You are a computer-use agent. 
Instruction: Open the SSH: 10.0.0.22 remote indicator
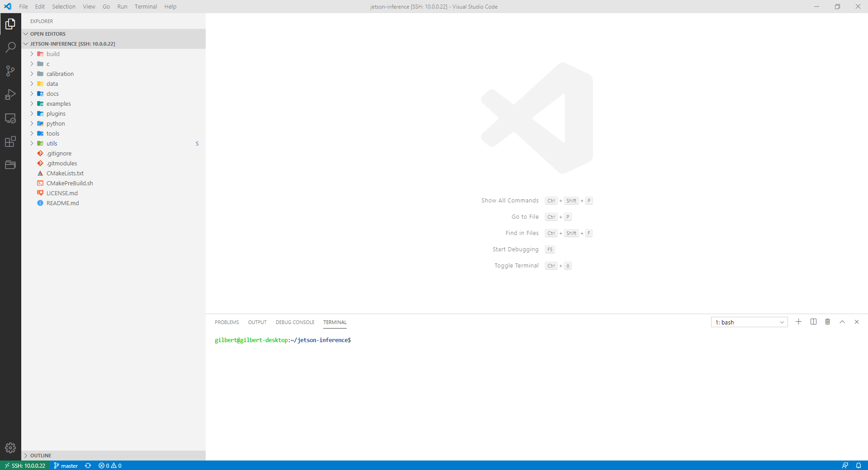[25, 465]
